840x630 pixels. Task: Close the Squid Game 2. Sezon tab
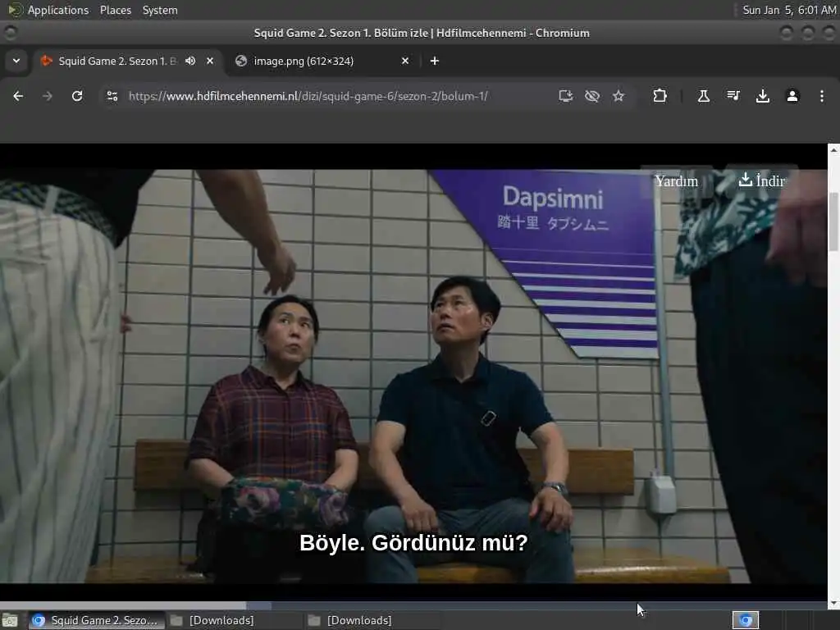pos(210,61)
